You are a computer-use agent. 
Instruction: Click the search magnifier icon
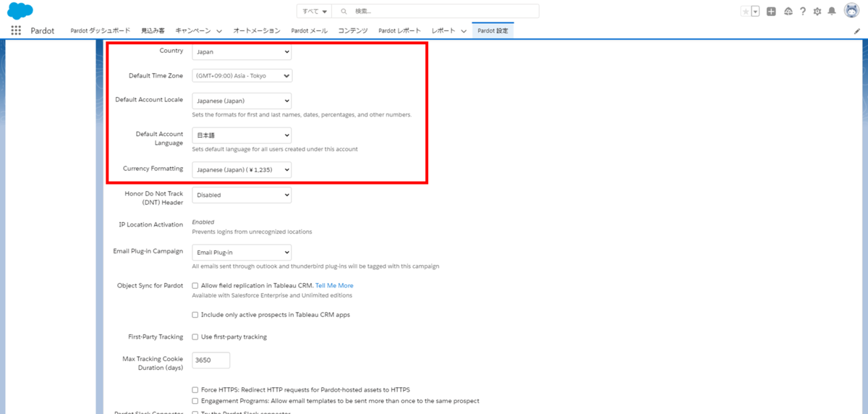[343, 12]
